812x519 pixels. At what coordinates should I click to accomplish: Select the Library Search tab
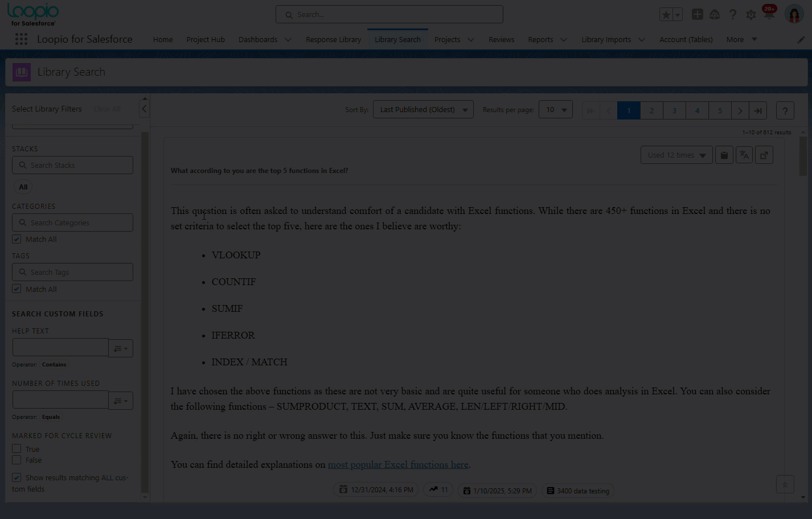point(397,39)
